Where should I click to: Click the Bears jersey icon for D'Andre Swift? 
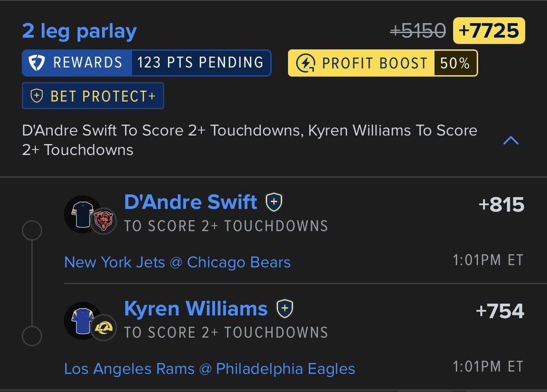pos(83,214)
